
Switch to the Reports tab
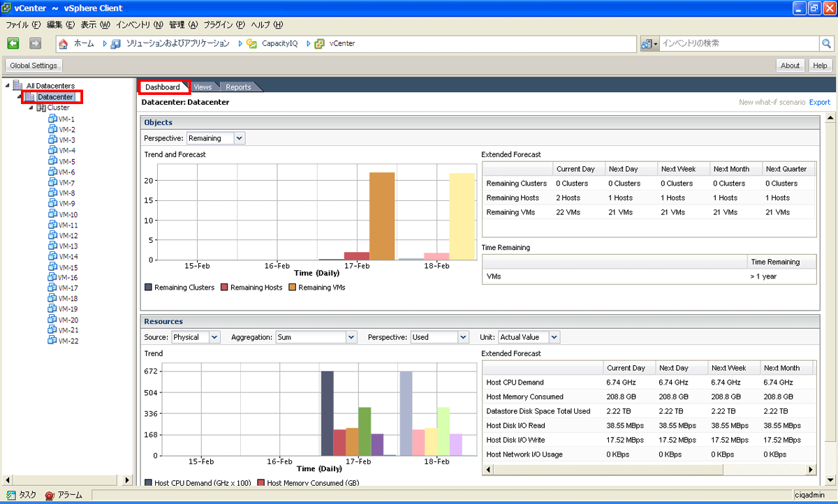[x=238, y=87]
